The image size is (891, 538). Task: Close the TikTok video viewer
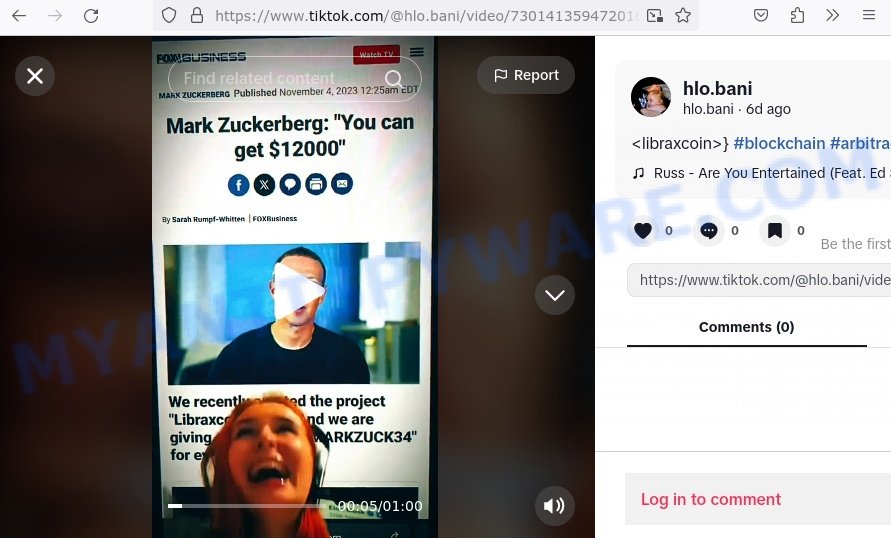[x=35, y=76]
